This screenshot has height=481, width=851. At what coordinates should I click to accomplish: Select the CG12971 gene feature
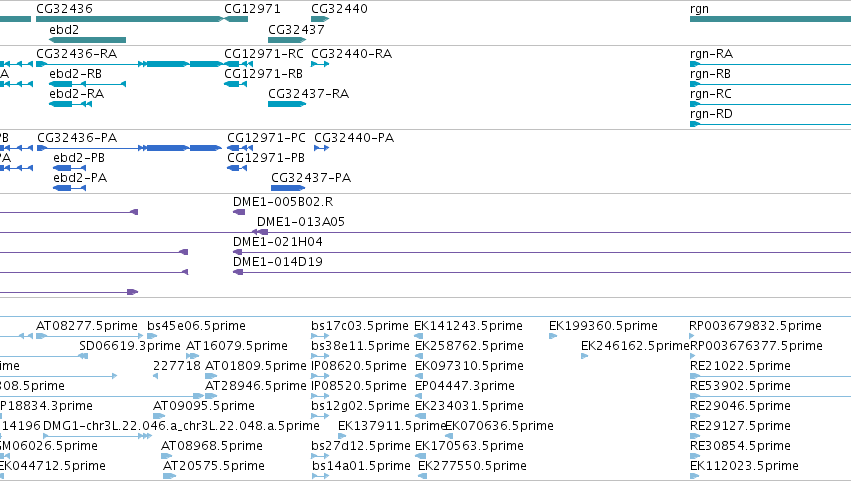[x=236, y=19]
